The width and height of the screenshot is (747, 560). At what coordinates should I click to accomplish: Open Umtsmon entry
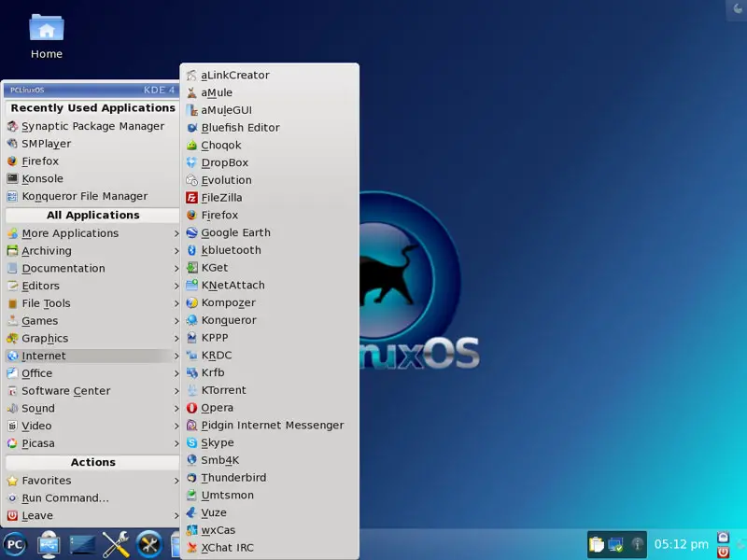(270, 496)
